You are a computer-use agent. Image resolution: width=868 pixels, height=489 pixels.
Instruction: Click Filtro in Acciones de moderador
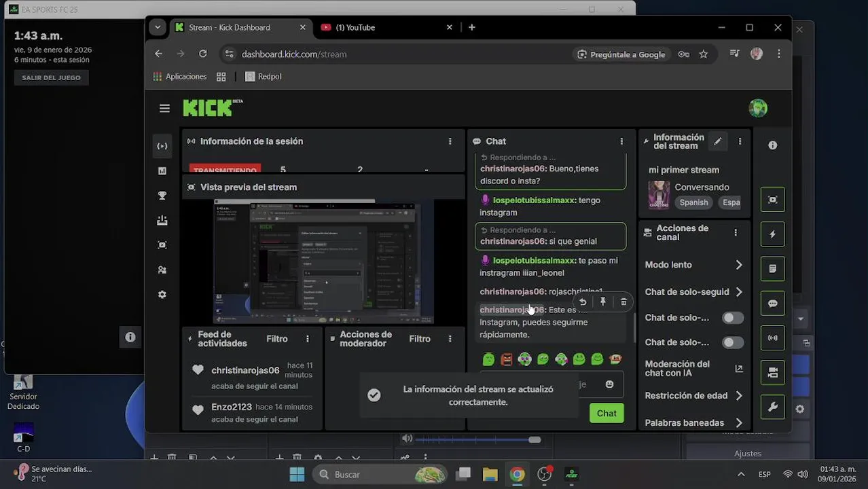(420, 339)
